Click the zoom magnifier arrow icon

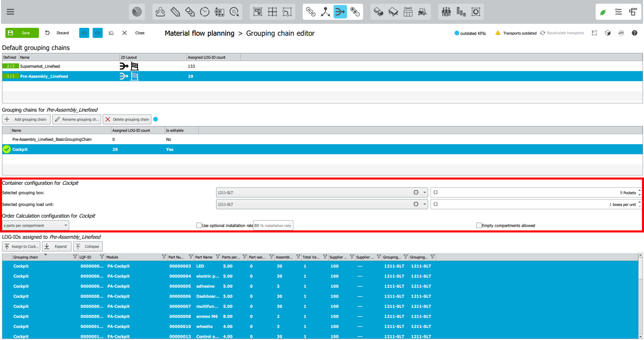[234, 12]
